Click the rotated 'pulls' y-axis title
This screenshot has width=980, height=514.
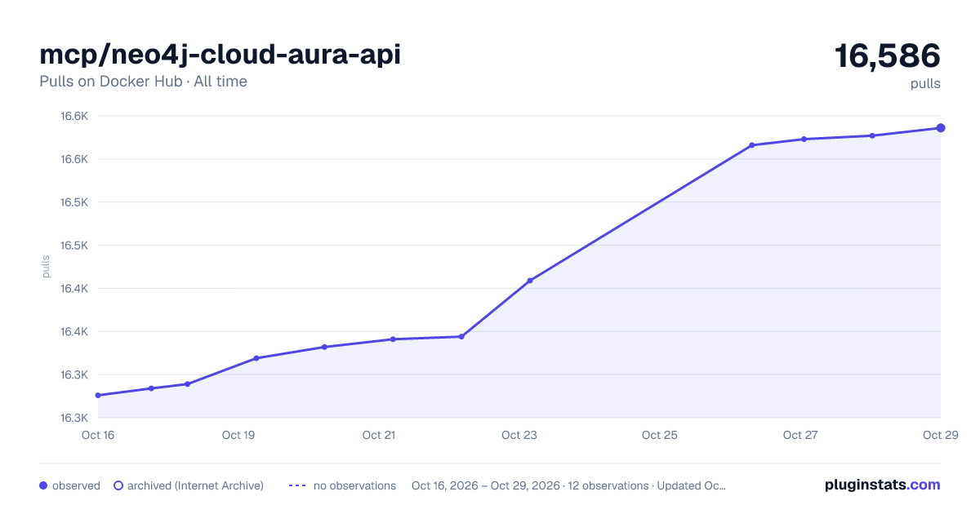pos(46,266)
